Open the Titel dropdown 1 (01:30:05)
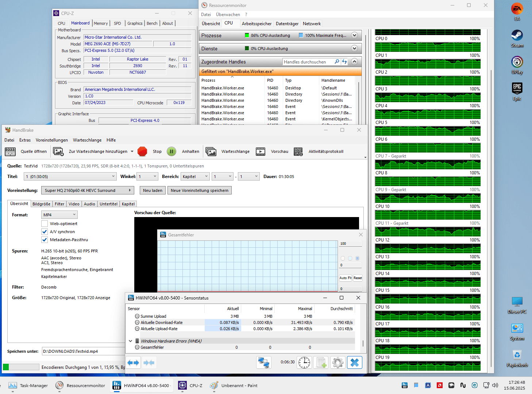 click(x=70, y=177)
